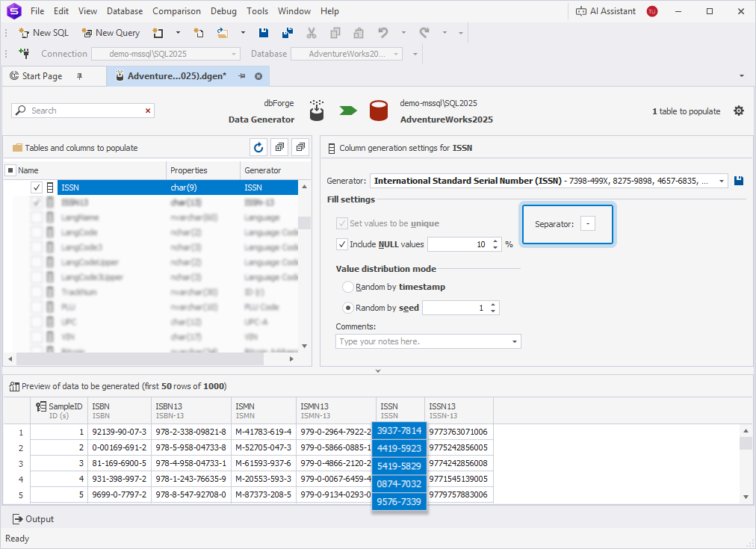Open the Debug menu
The image size is (756, 549).
point(223,11)
